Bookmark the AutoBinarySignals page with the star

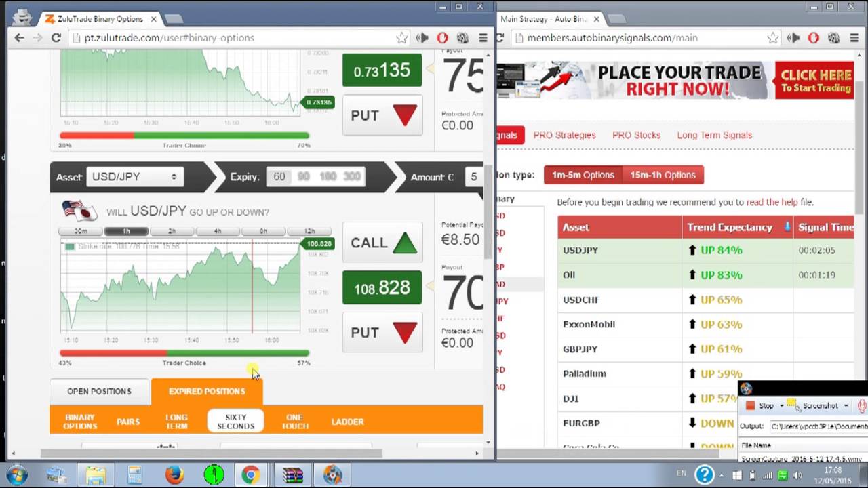(772, 38)
